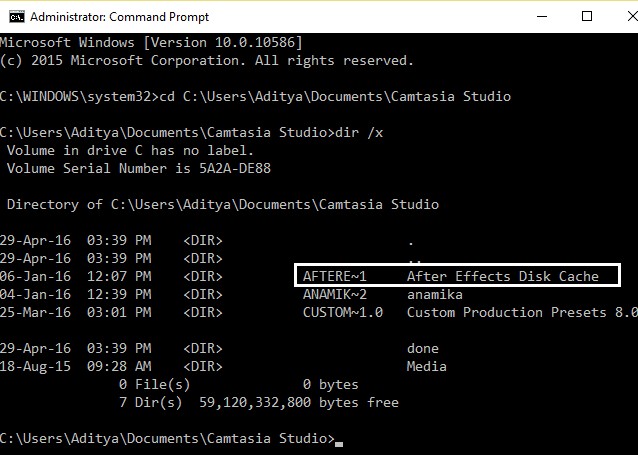Click the 'After Effects Disk Cache' folder name

click(502, 276)
